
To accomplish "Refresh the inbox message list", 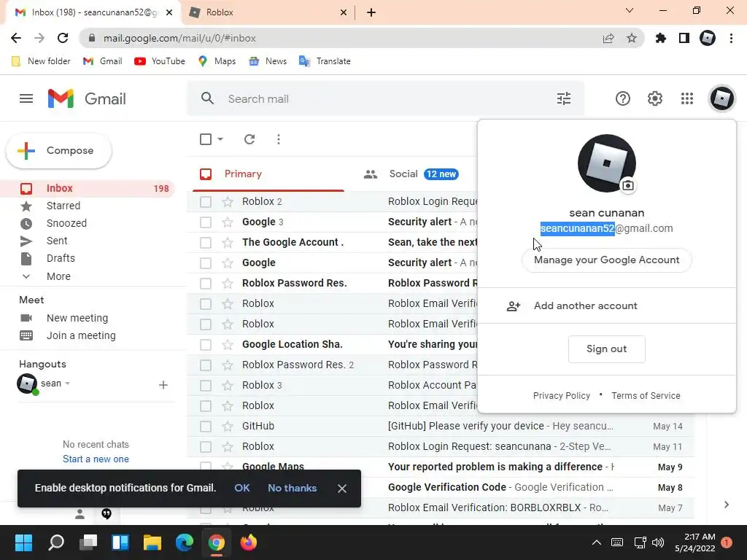I will point(249,139).
